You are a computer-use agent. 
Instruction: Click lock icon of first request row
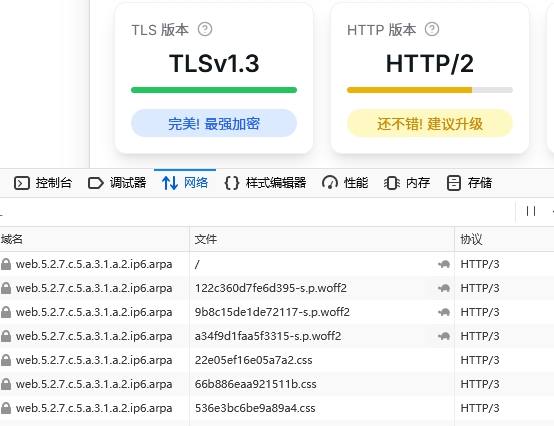(x=6, y=264)
